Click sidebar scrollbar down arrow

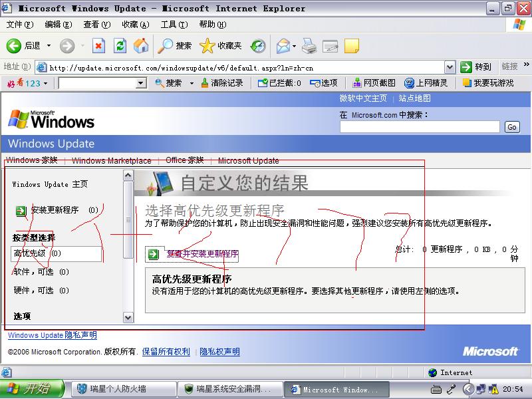(128, 318)
